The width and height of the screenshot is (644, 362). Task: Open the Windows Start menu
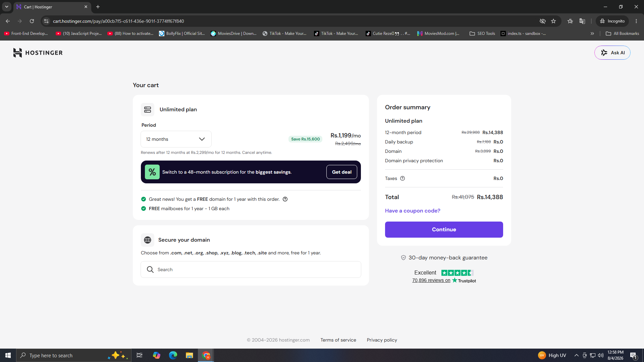8,355
